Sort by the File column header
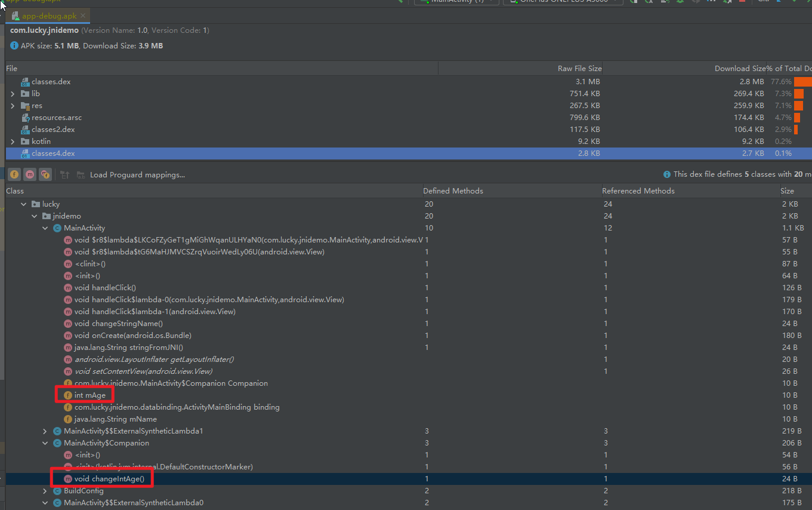812x510 pixels. click(221, 69)
